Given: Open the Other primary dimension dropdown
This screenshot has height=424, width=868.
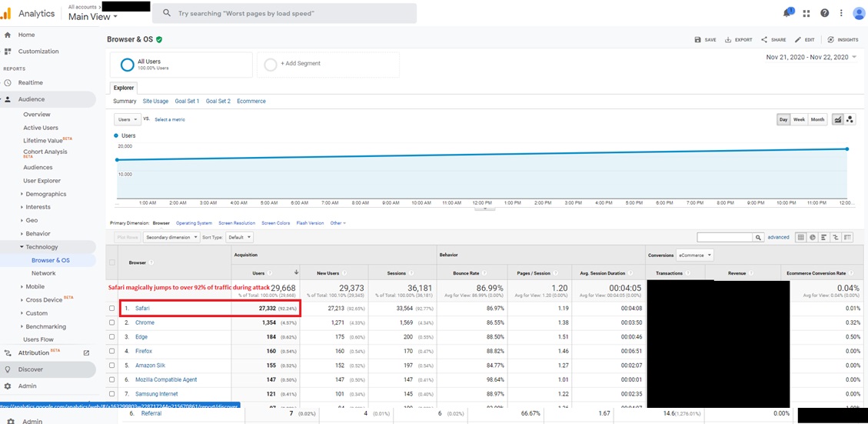Looking at the screenshot, I should click(338, 223).
